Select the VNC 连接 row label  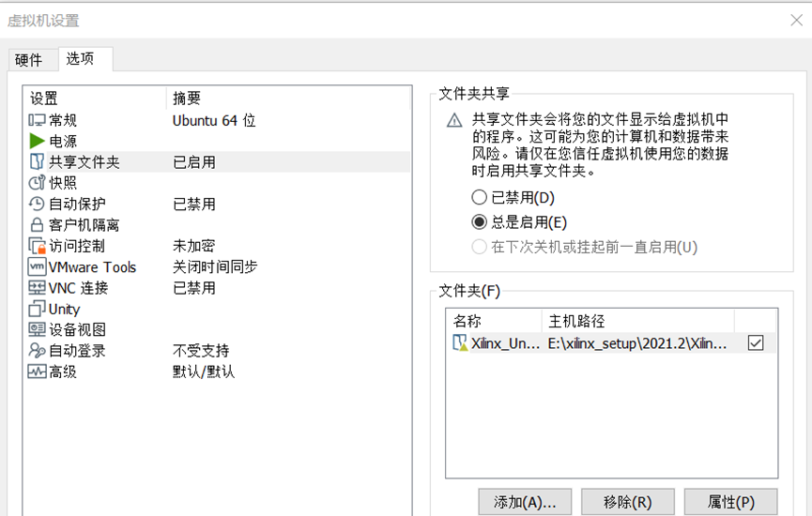[x=78, y=288]
